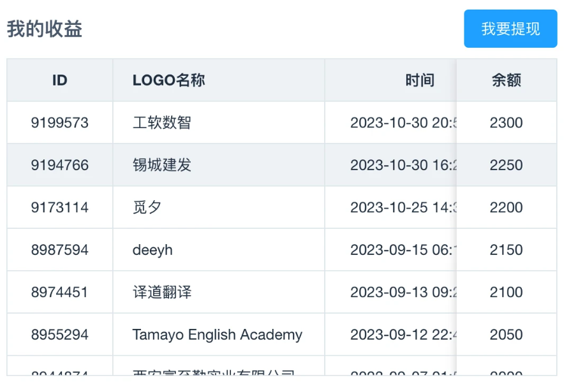The image size is (569, 392).
Task: Click the 我要提现 withdraw button
Action: click(510, 29)
